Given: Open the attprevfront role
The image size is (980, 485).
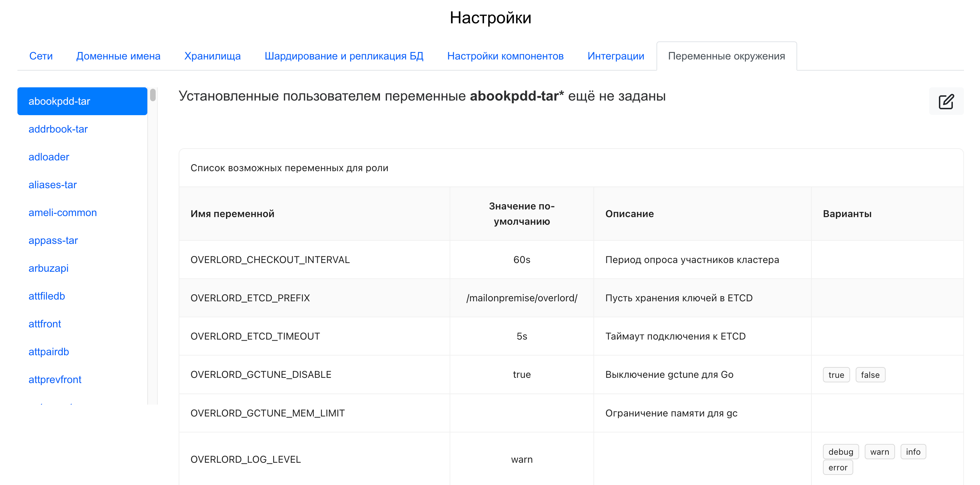Looking at the screenshot, I should 55,379.
